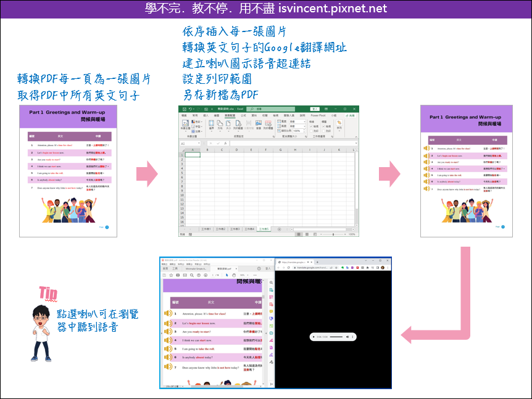Click the speaker icon for sentence 7 in Acrobat
The height and width of the screenshot is (399, 532).
(x=168, y=366)
